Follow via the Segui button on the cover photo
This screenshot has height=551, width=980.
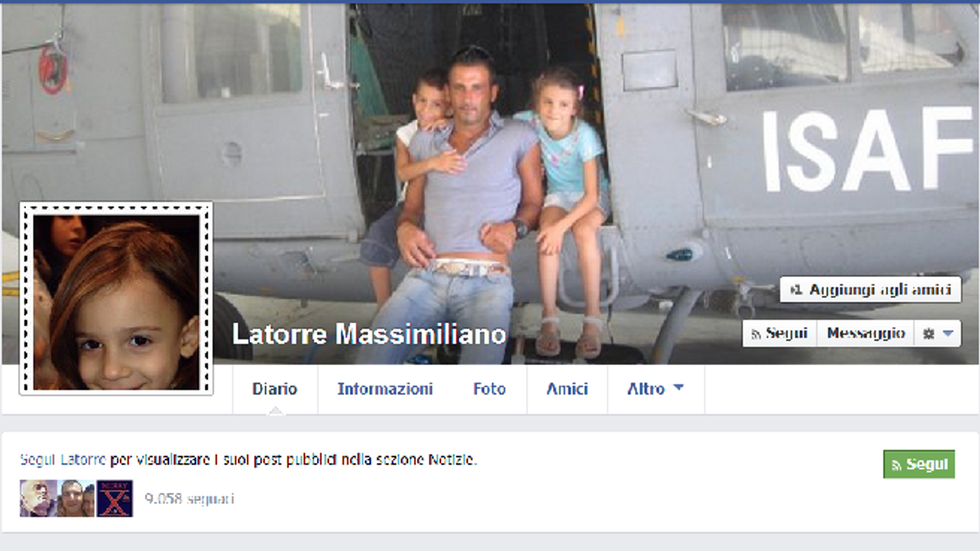coord(779,333)
